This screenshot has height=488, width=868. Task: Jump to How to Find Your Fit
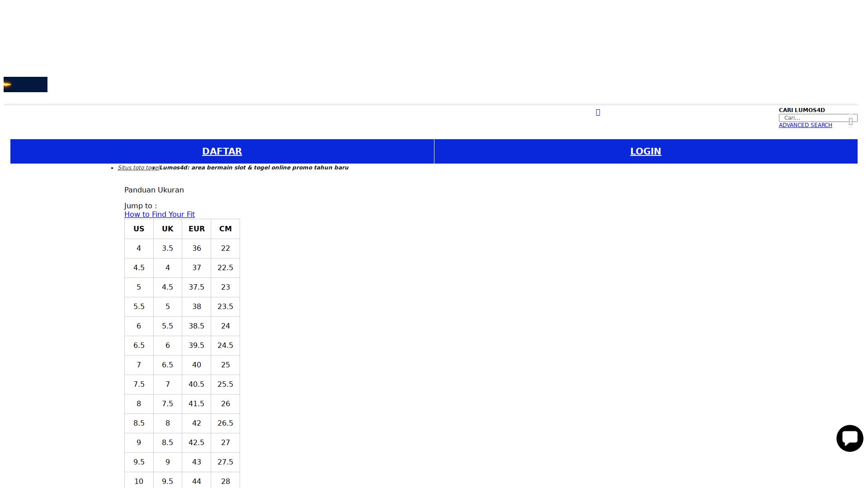[159, 214]
